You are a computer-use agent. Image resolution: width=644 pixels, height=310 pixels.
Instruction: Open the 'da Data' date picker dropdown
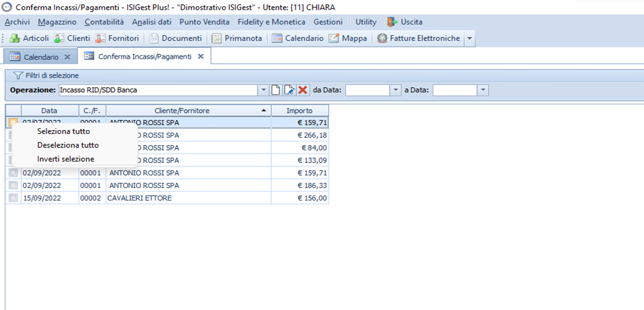(395, 90)
